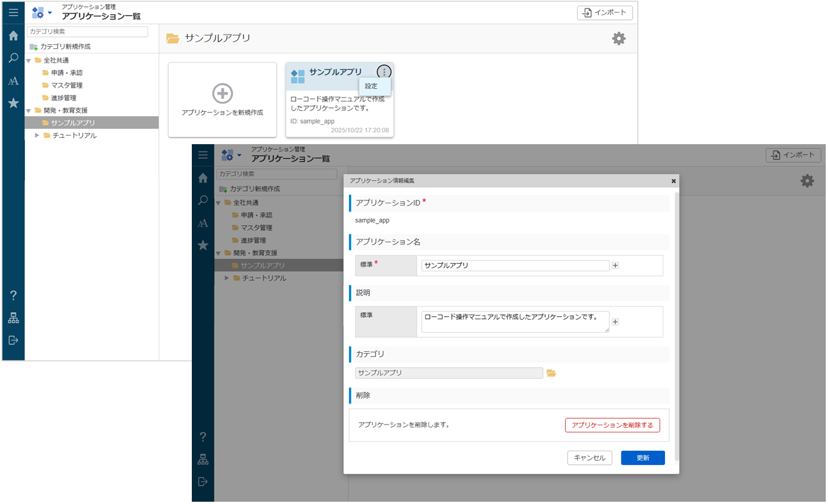828x504 pixels.
Task: Select the マスタ管理 category in the tree
Action: [x=66, y=85]
